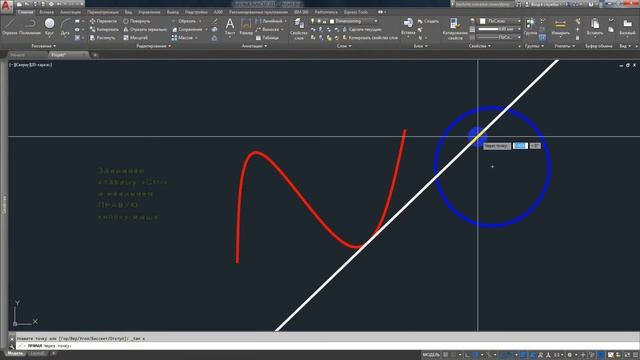Click Копировать свойства слоя button
The width and height of the screenshot is (640, 360).
coord(370,38)
